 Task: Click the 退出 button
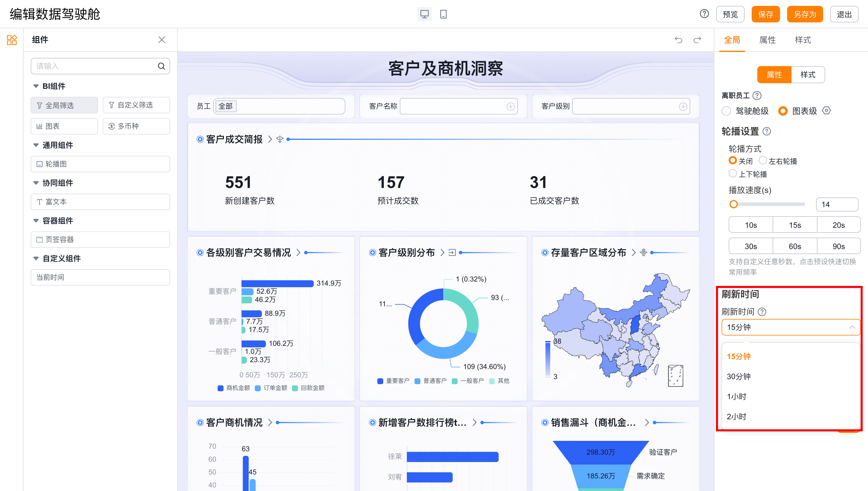pyautogui.click(x=844, y=14)
